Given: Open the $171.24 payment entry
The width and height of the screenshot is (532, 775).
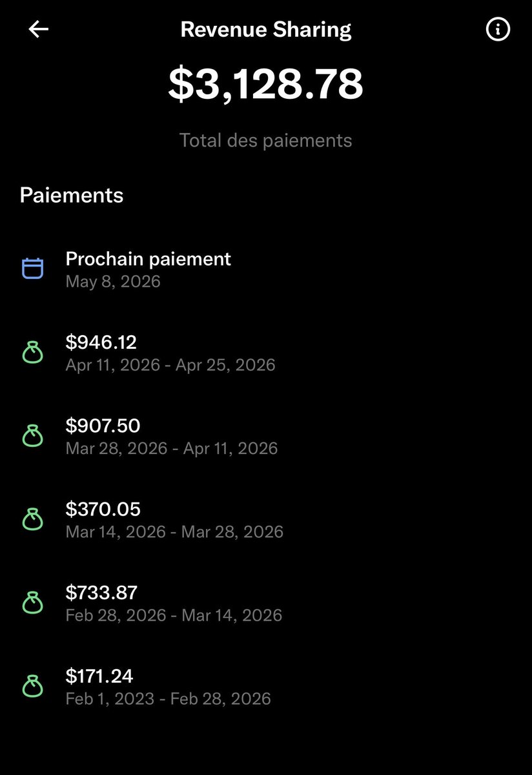Looking at the screenshot, I should click(266, 686).
